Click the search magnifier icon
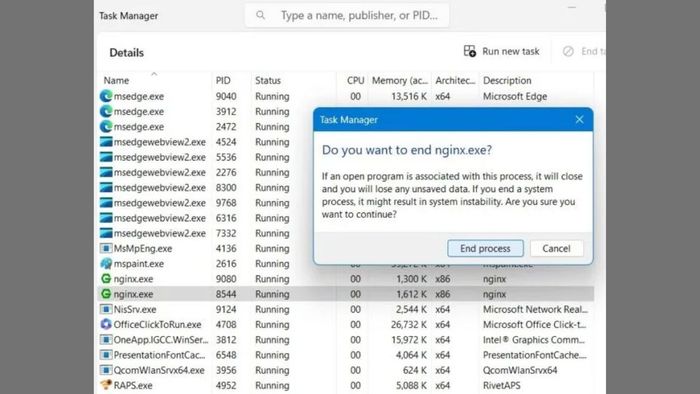Screen dimensions: 700x394 click(261, 16)
